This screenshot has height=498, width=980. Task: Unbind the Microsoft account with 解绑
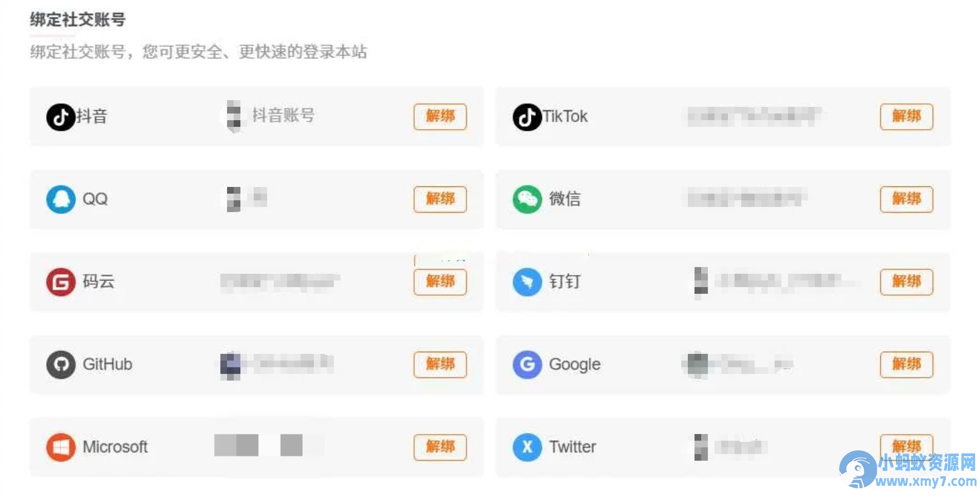(x=440, y=447)
